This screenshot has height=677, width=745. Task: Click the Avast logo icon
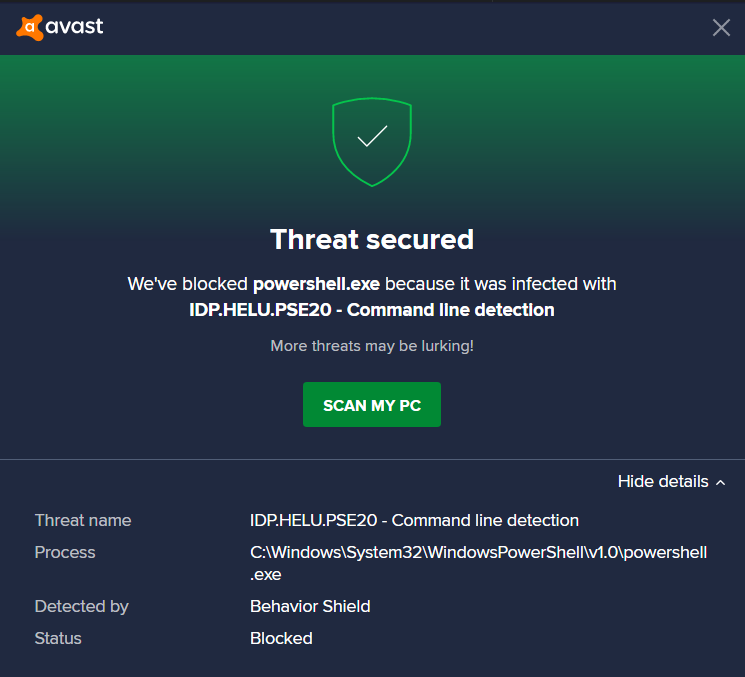pos(29,27)
